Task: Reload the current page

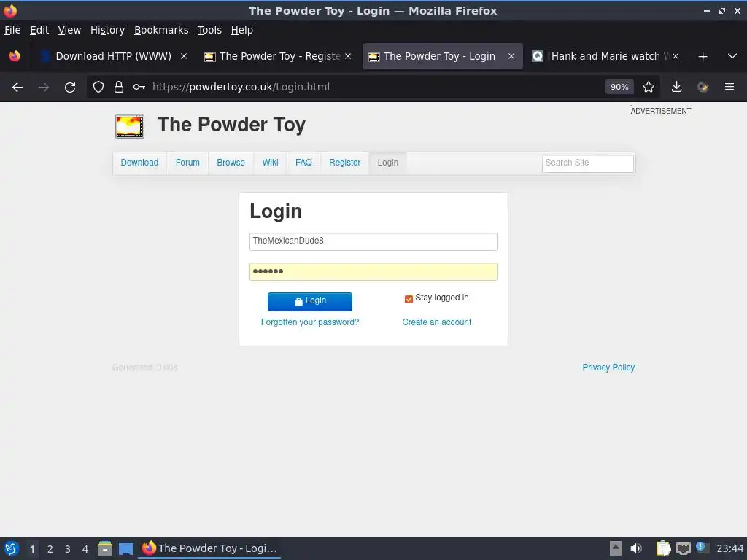Action: click(x=70, y=87)
